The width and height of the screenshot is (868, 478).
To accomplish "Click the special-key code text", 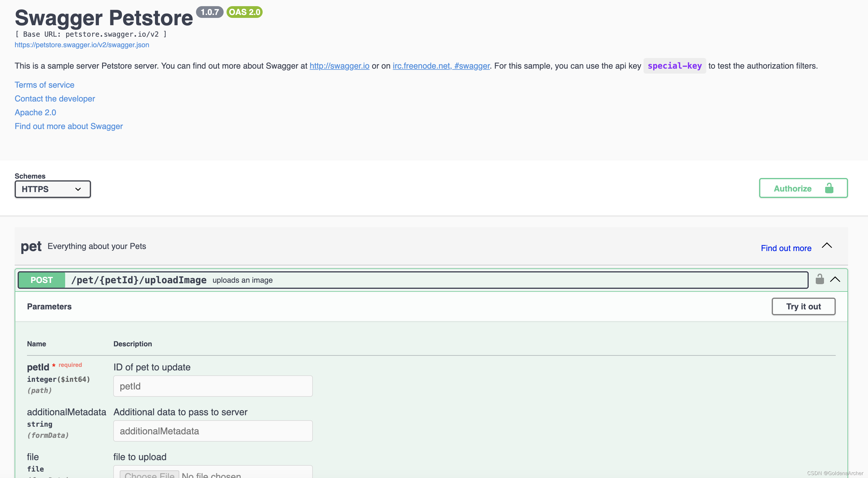I will [675, 66].
